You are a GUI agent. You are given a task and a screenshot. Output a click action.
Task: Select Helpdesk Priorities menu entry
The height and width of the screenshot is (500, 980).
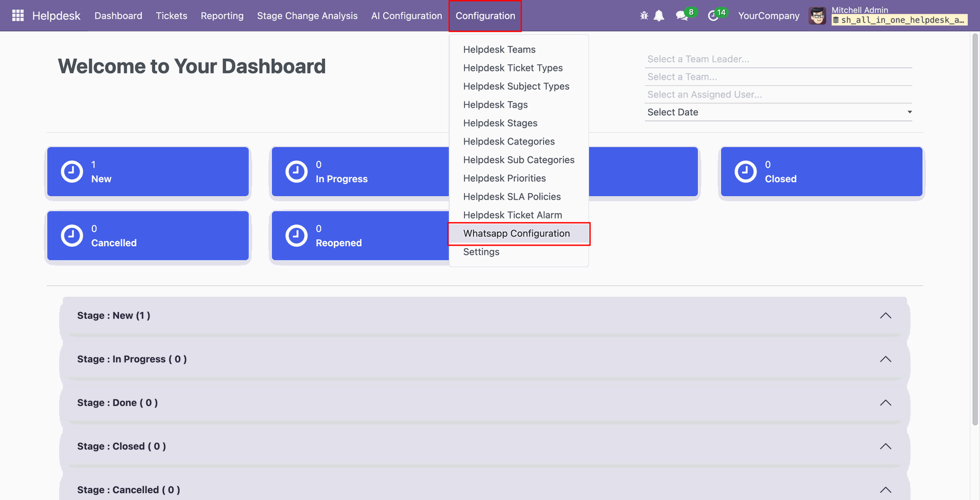519,178
